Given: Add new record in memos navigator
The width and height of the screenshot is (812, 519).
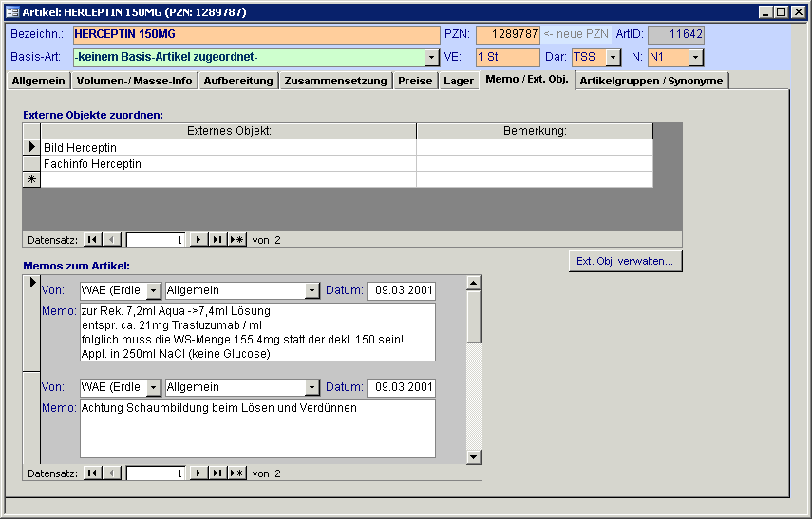Looking at the screenshot, I should click(x=237, y=473).
